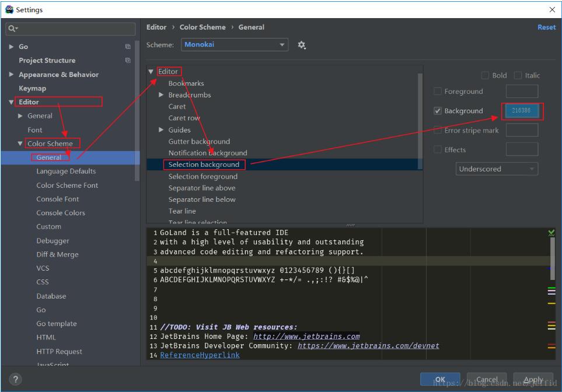
Task: Click the search magnifier icon
Action: point(12,29)
